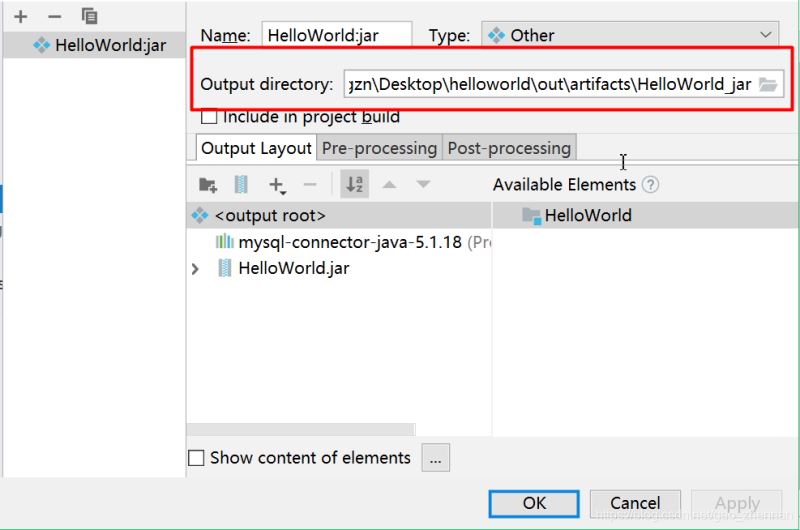Remove selected artifact with minus icon
Image resolution: width=800 pixels, height=530 pixels.
(55, 17)
